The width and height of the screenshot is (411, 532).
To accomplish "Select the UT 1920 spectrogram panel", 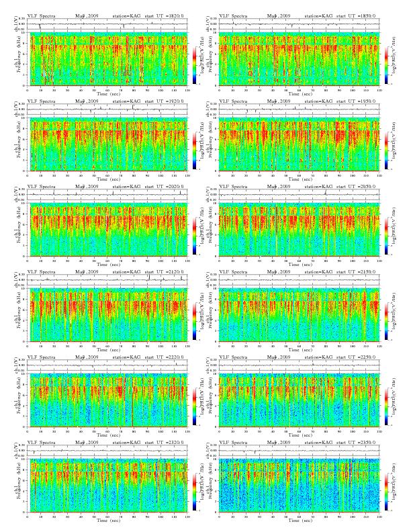I will [x=107, y=144].
